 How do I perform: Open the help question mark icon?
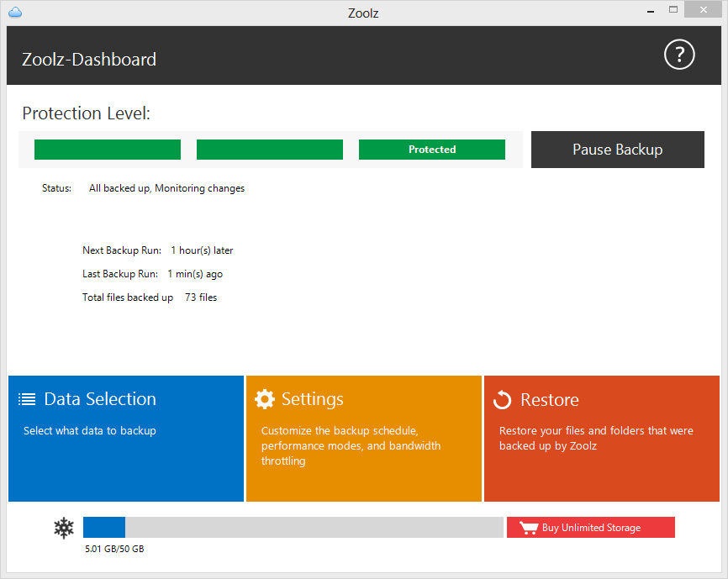click(x=678, y=55)
